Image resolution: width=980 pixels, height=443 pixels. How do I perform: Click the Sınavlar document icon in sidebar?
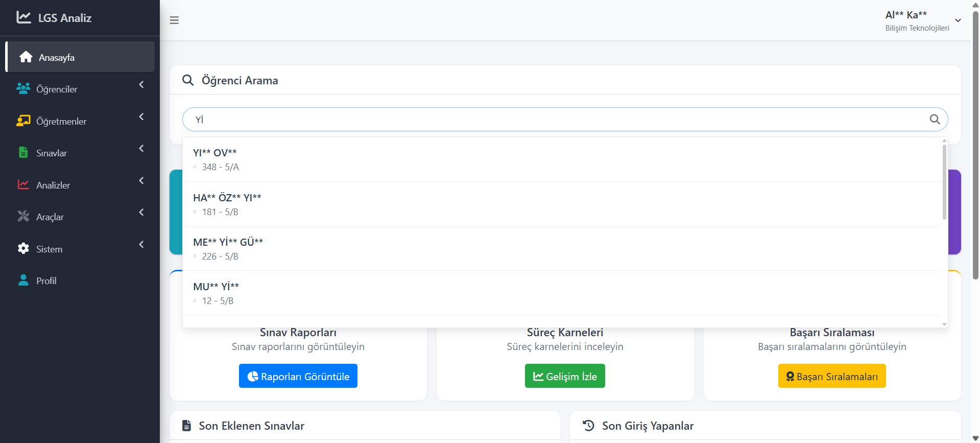coord(23,153)
